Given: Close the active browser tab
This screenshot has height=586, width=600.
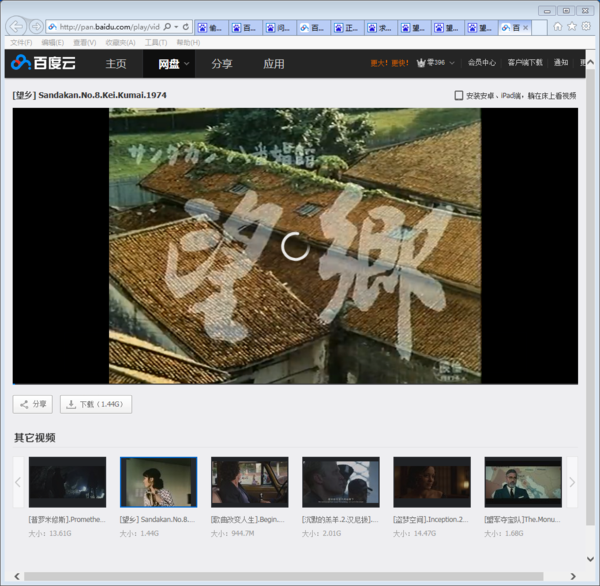Looking at the screenshot, I should tap(525, 28).
